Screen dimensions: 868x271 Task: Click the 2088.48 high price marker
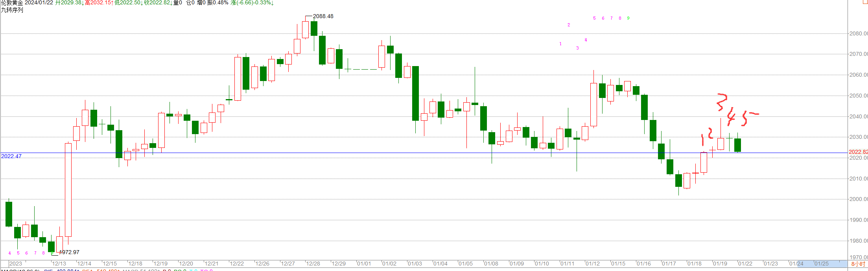click(323, 16)
